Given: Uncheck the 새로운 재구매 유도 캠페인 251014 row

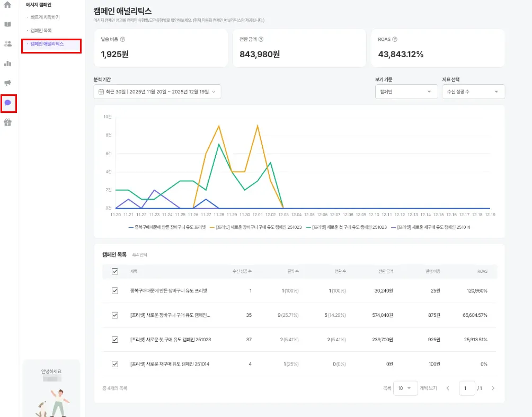Looking at the screenshot, I should tap(115, 364).
